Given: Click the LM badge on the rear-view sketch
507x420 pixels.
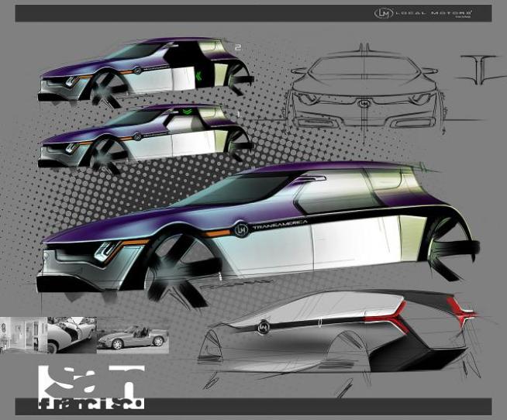Looking at the screenshot, I should click(264, 327).
